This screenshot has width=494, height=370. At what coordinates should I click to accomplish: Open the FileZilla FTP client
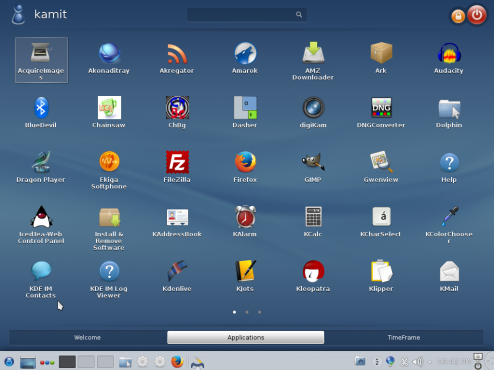click(177, 166)
